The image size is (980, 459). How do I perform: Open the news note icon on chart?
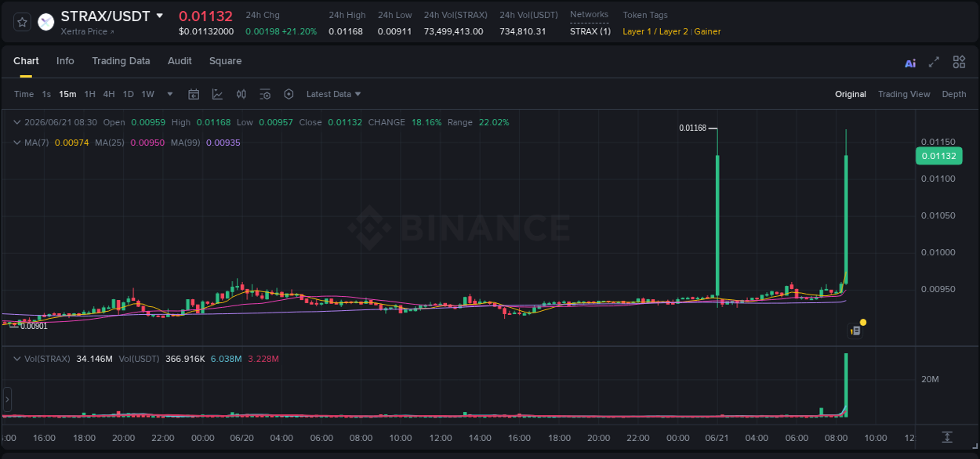coord(856,331)
